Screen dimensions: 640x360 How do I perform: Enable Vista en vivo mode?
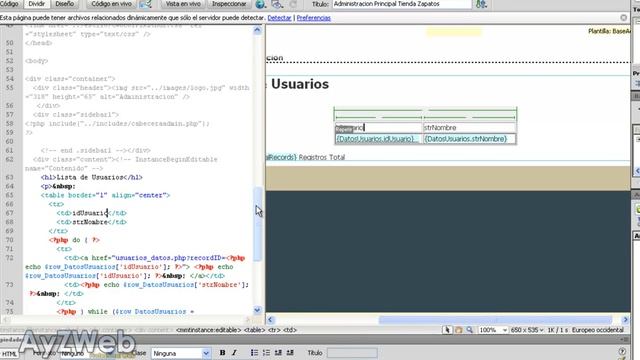pyautogui.click(x=183, y=4)
